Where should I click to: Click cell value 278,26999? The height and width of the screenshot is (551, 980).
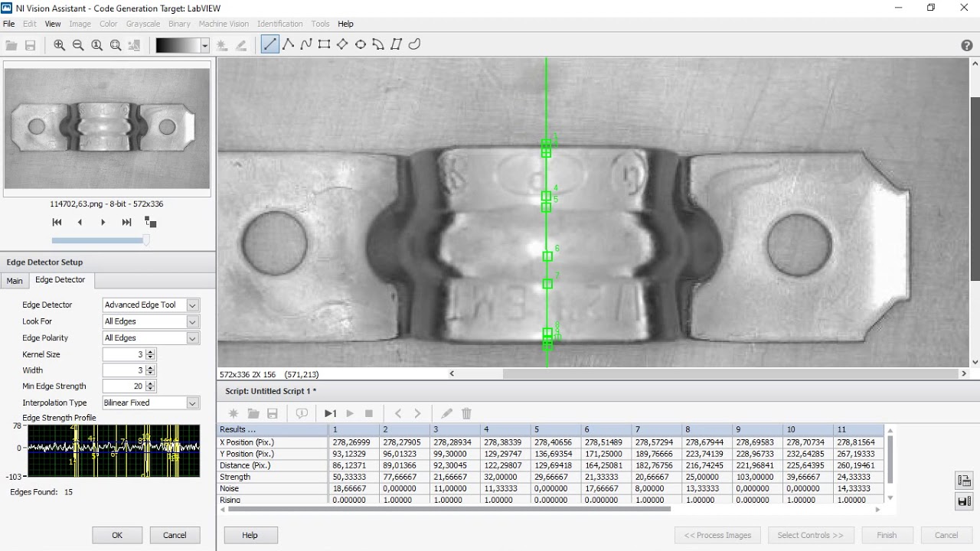[351, 442]
